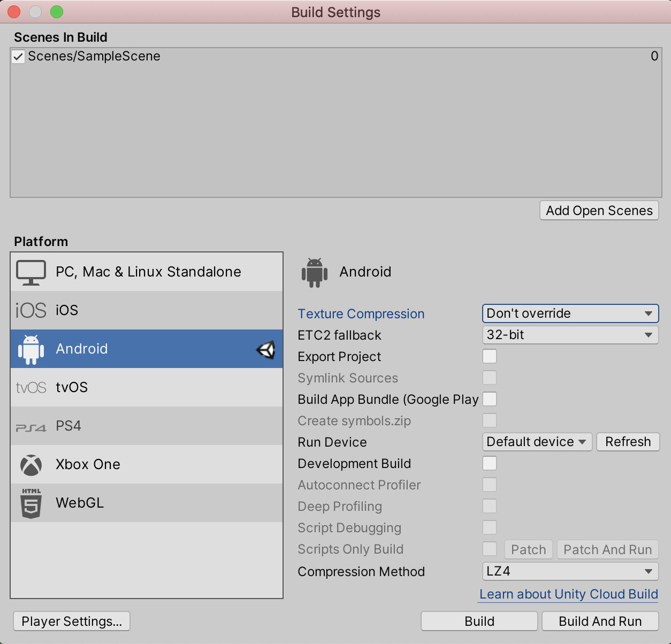Click the Xbox One logo icon
Image resolution: width=671 pixels, height=644 pixels.
(x=31, y=465)
